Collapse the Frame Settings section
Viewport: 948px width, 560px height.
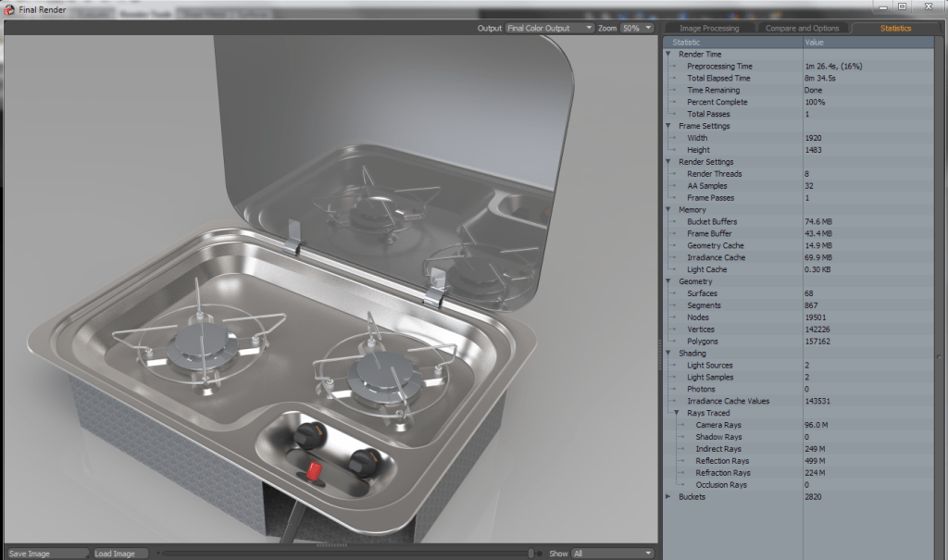click(x=667, y=125)
